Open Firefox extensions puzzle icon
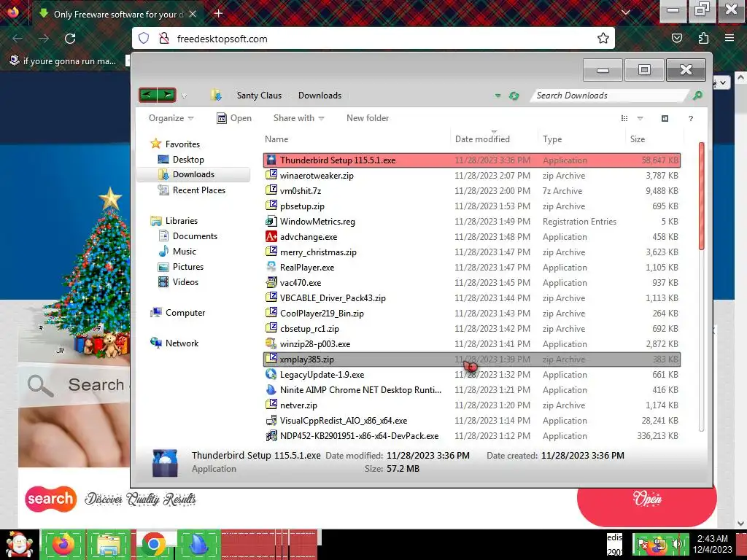 703,39
